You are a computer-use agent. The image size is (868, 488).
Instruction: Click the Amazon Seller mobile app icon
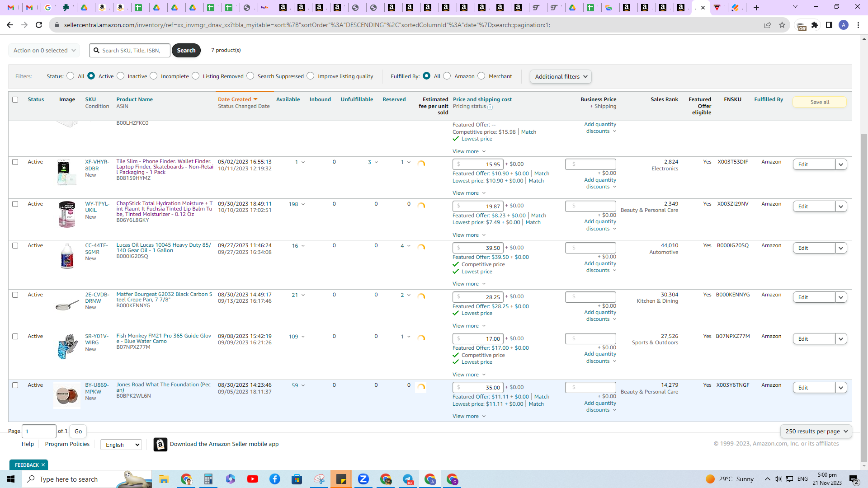160,445
